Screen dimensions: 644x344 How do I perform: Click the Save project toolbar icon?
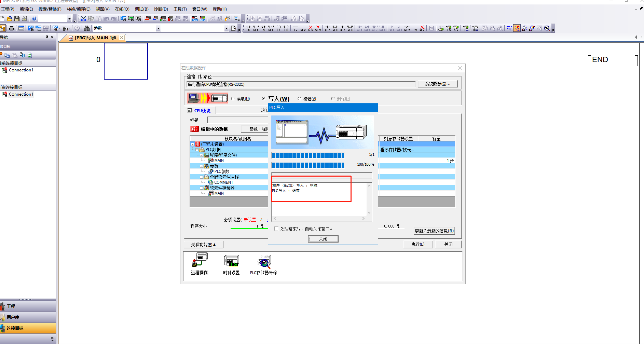pyautogui.click(x=17, y=18)
